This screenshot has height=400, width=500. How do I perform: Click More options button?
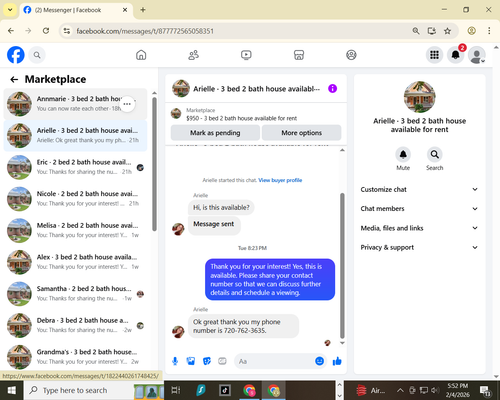(302, 133)
